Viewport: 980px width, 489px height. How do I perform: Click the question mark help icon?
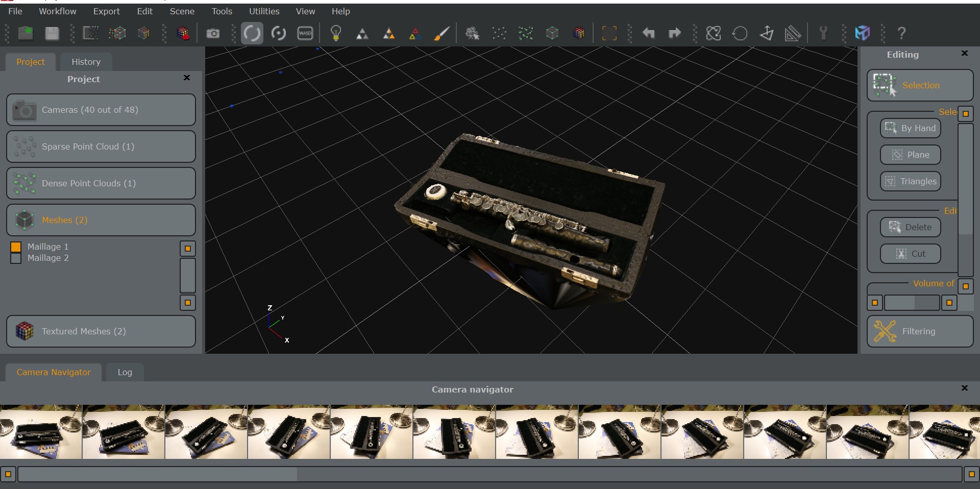(x=901, y=34)
